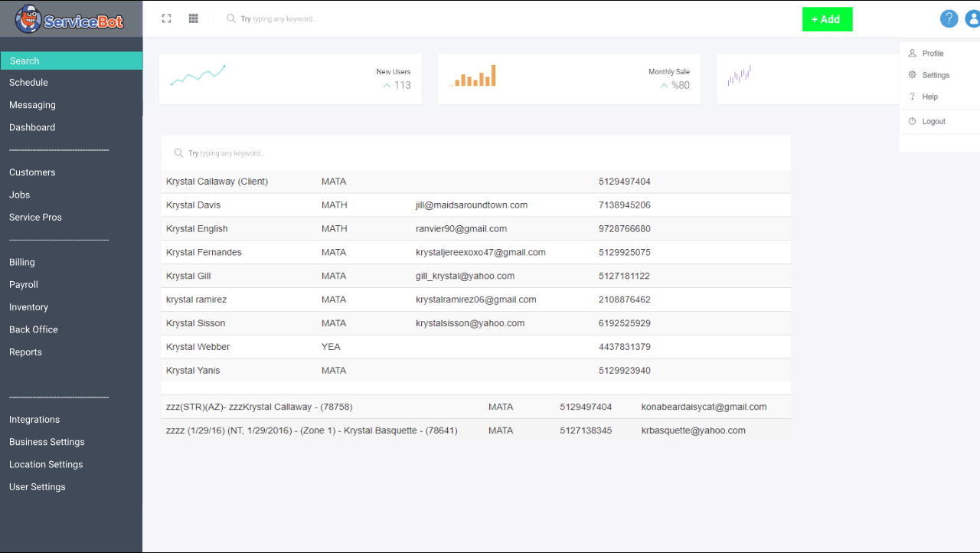Screen dimensions: 980x553
Task: Click phone number 4437831379
Action: pyautogui.click(x=625, y=347)
